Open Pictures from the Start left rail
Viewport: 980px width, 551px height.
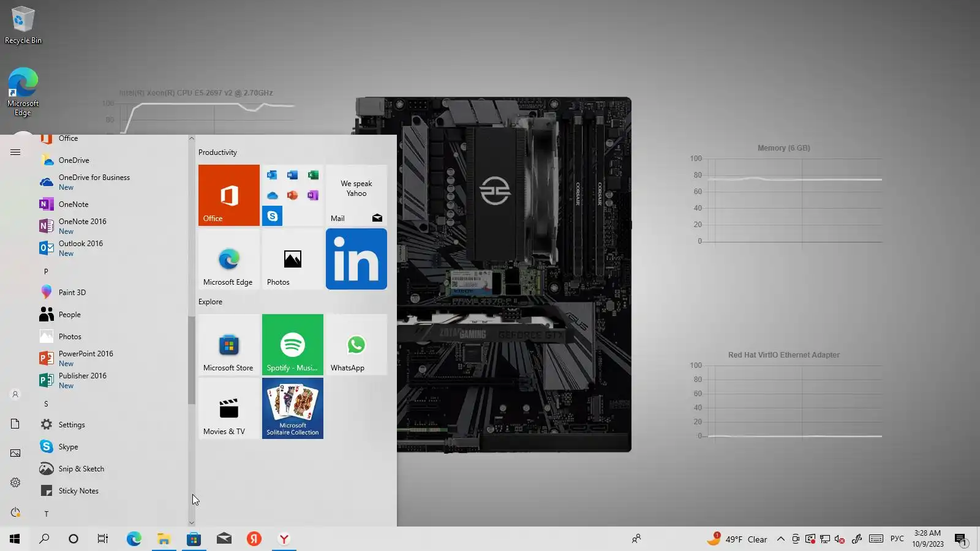15,453
